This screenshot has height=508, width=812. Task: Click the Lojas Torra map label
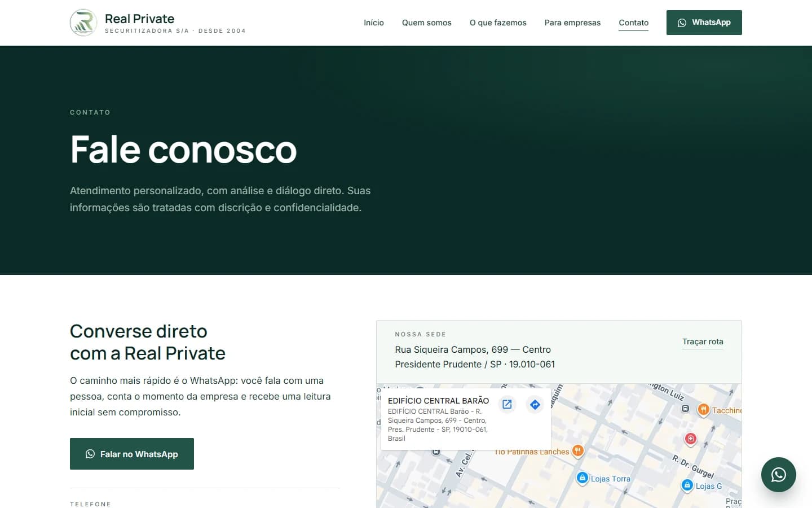point(611,479)
